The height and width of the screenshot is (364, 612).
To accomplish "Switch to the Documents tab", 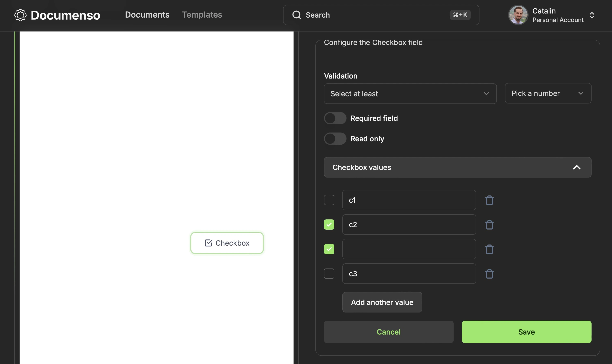I will coord(147,14).
